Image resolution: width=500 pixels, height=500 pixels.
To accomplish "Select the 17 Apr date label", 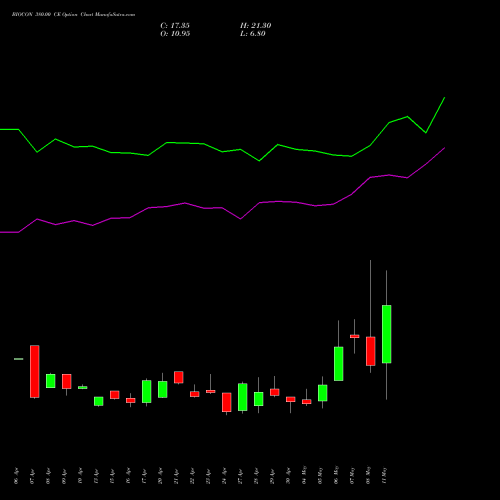I will point(145,476).
